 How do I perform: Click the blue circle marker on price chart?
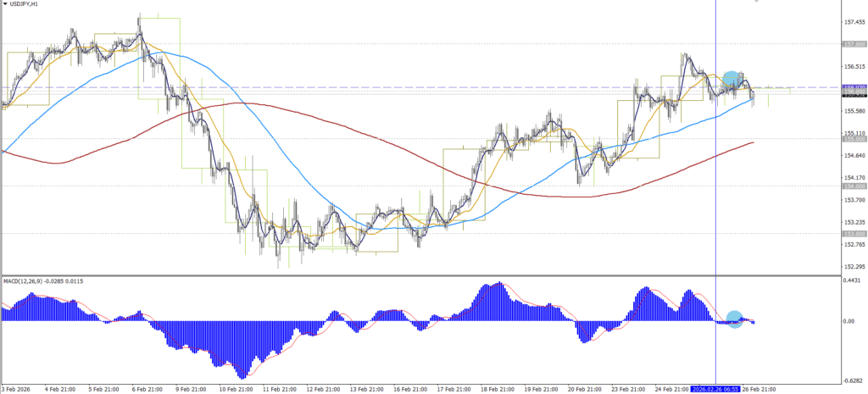click(730, 80)
